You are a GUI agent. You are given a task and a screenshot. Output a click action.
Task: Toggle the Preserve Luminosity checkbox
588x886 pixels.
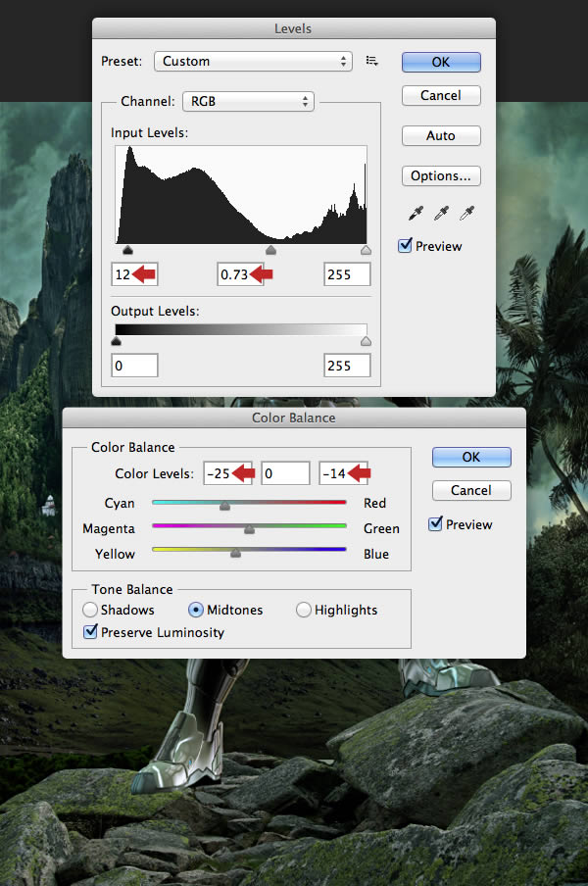point(90,631)
